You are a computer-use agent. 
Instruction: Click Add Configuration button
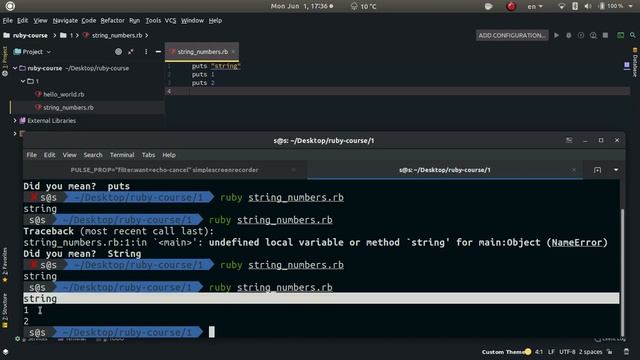[512, 36]
